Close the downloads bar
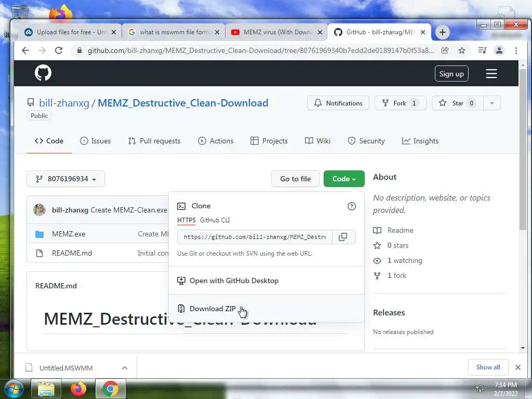Screen dimensions: 532x399 (x=518, y=367)
